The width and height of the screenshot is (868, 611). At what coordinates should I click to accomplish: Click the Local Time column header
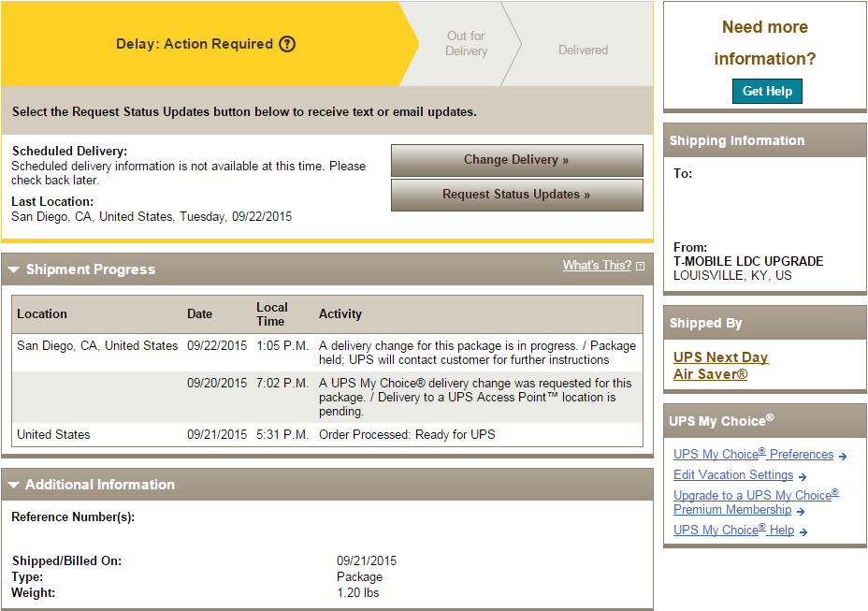click(272, 314)
